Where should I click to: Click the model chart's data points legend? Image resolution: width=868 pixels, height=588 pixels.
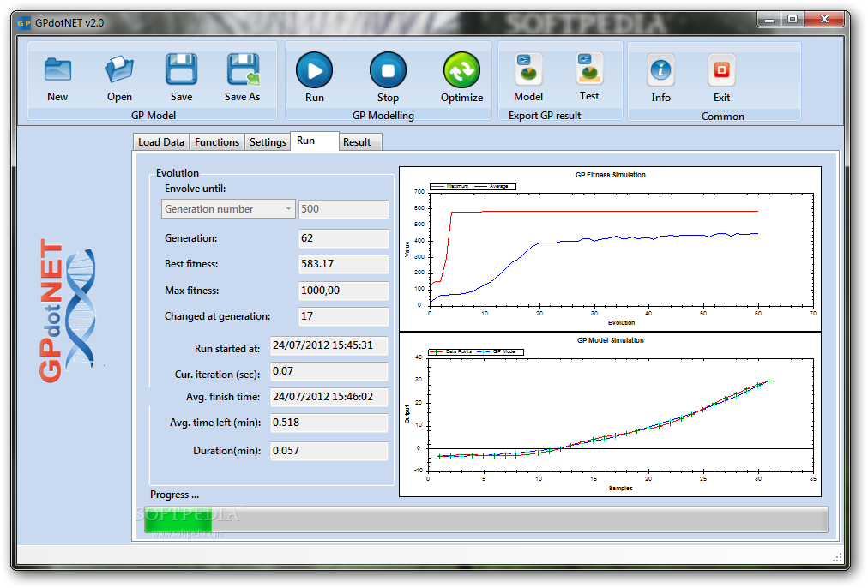(x=476, y=351)
